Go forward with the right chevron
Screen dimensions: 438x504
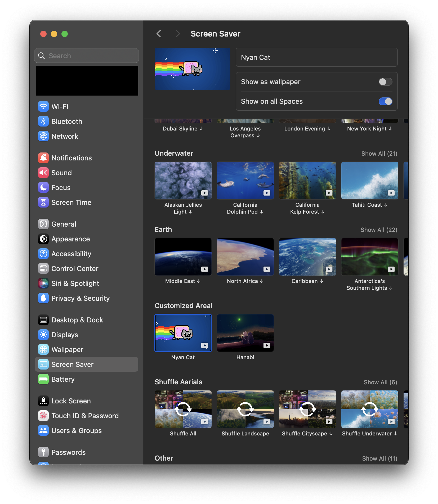pos(178,34)
